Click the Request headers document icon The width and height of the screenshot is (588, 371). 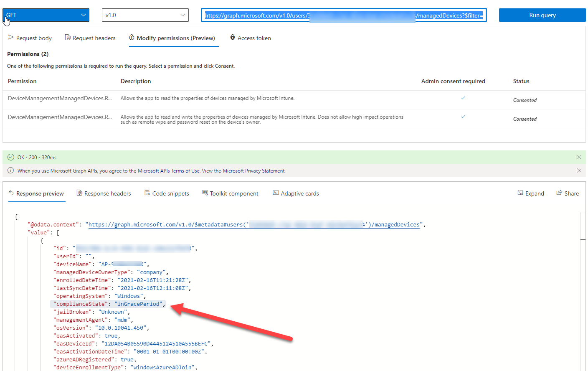[68, 38]
